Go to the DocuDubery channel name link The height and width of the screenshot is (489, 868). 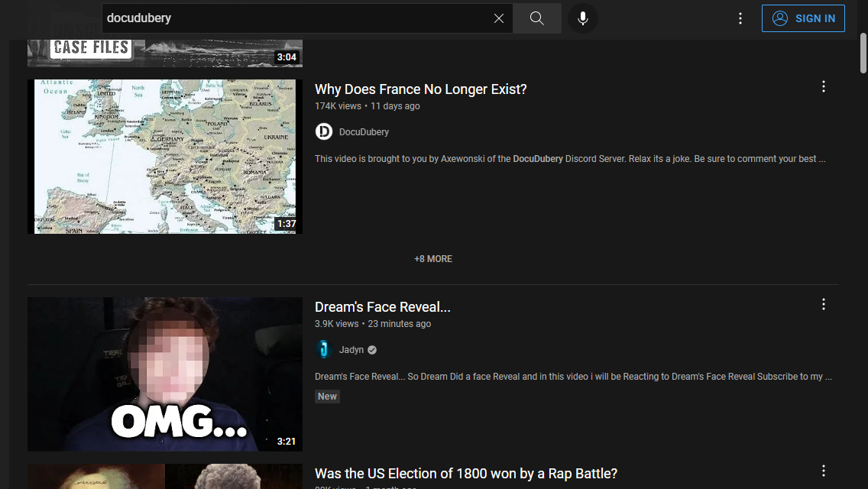364,132
